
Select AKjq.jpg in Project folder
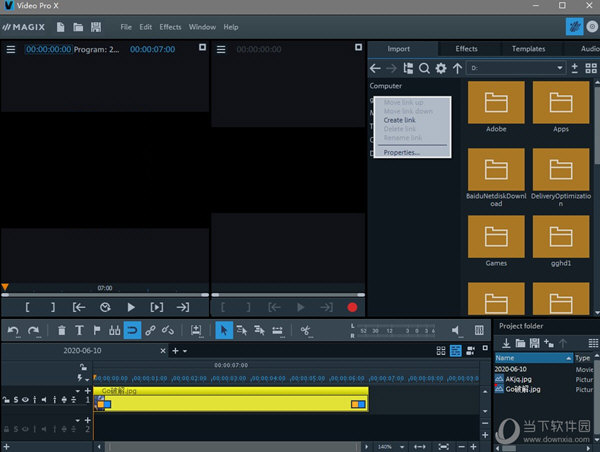(518, 379)
